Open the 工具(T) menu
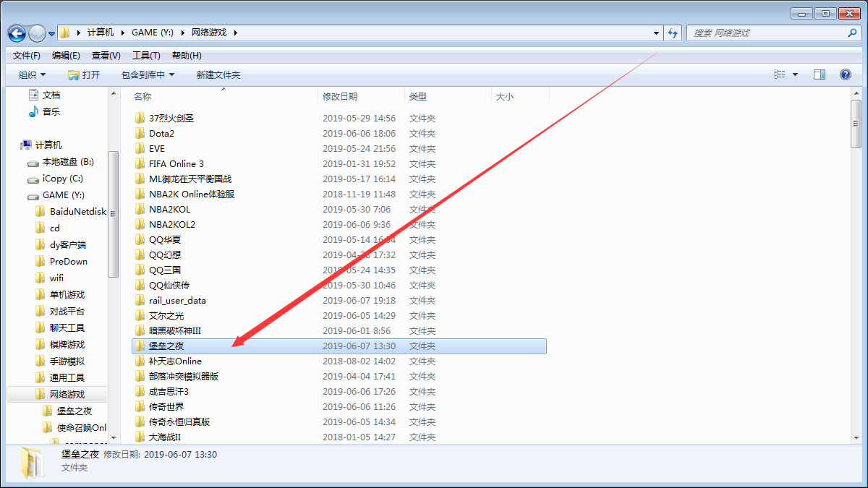The image size is (868, 488). (x=146, y=56)
